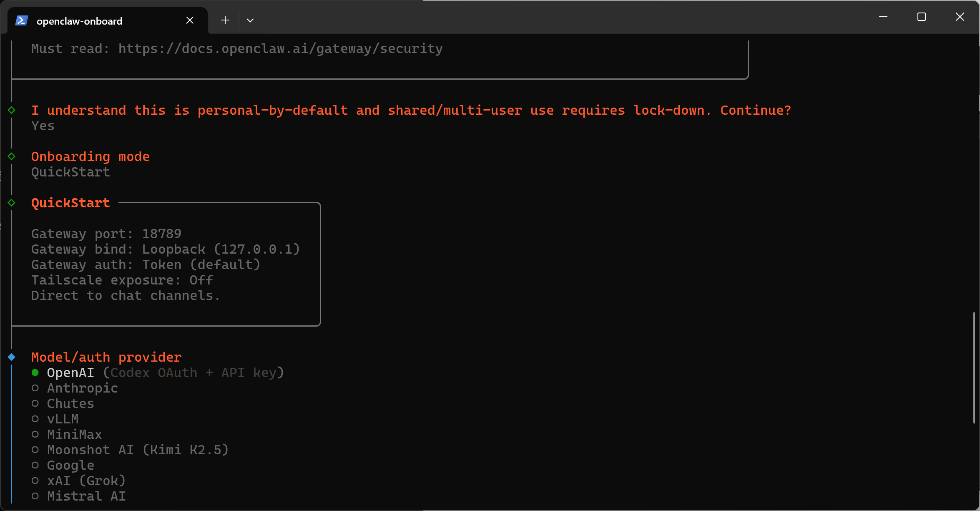The width and height of the screenshot is (980, 511).
Task: Select the OpenAI provider option
Action: [158, 373]
